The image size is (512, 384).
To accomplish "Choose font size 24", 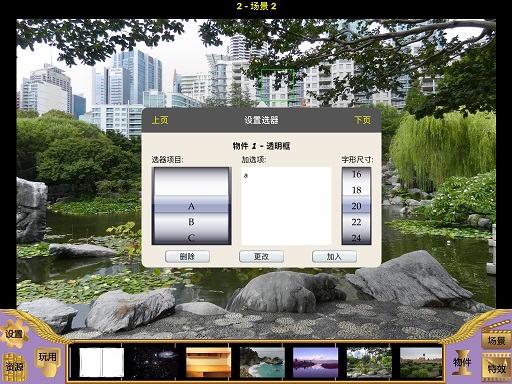I will (356, 238).
